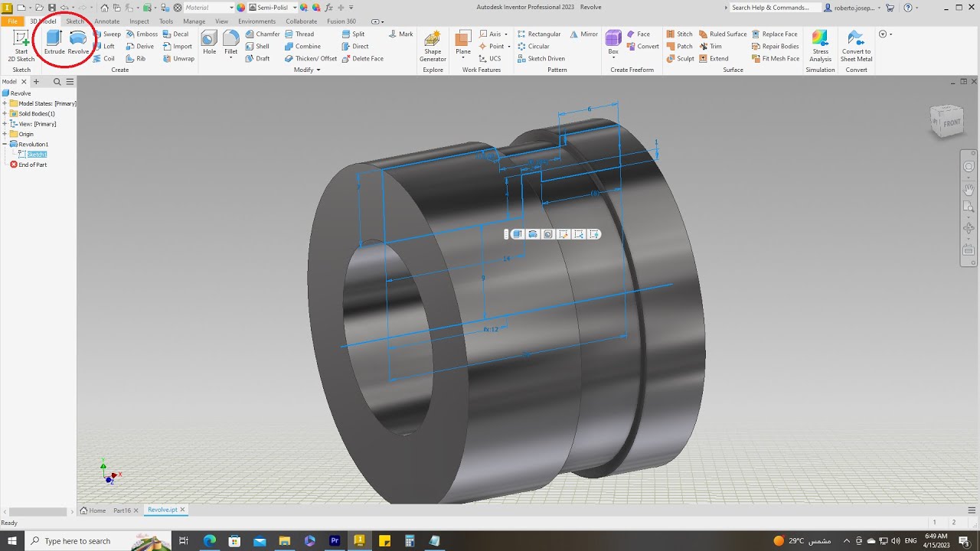This screenshot has width=980, height=551.
Task: Expand the Modify panel dropdown
Action: coord(307,70)
